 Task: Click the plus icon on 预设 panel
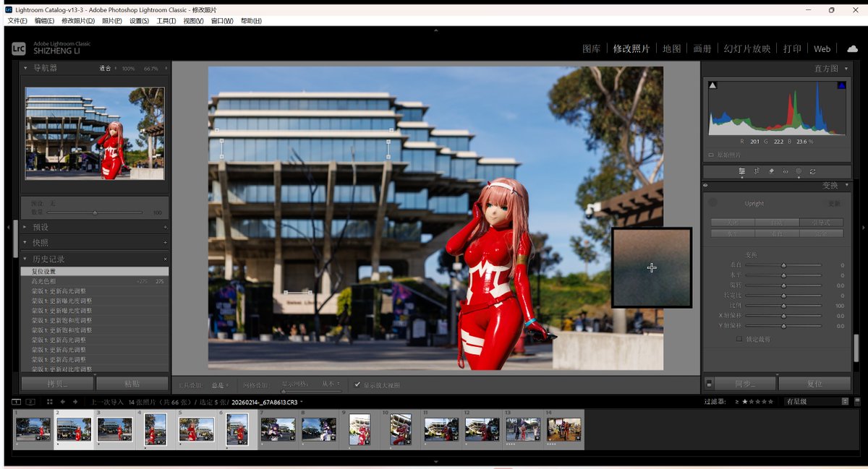click(x=165, y=227)
